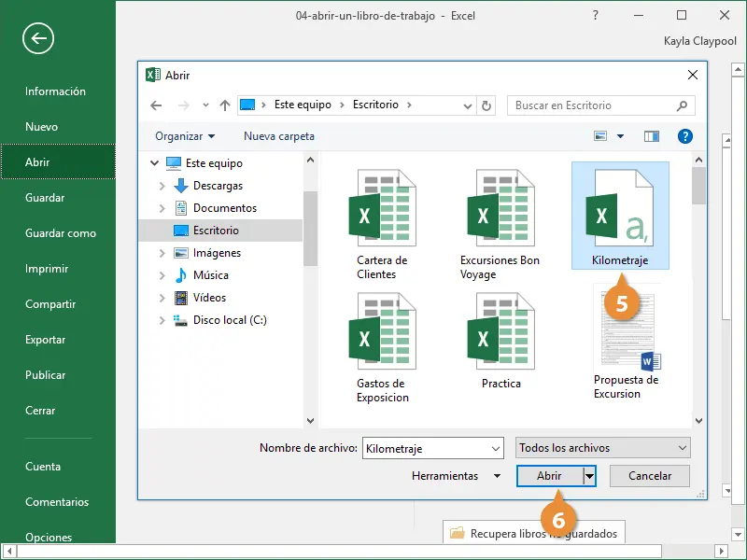Collapse the Este equipo tree node
The image size is (747, 560).
(154, 163)
